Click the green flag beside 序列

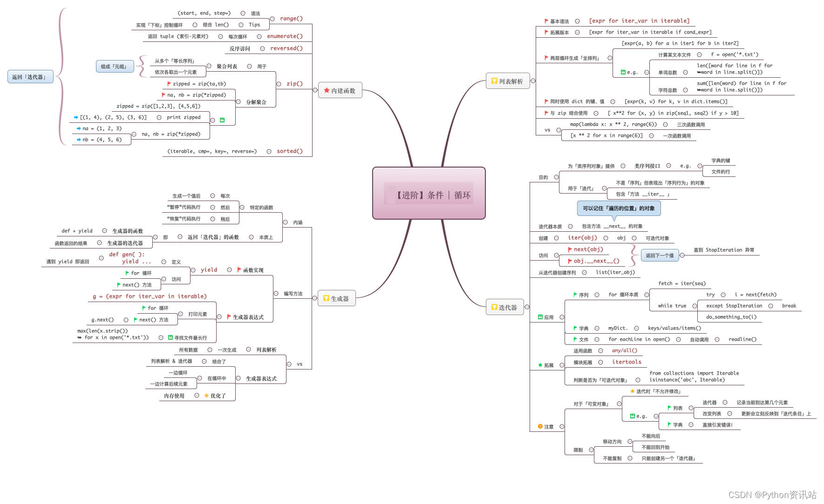(x=575, y=295)
